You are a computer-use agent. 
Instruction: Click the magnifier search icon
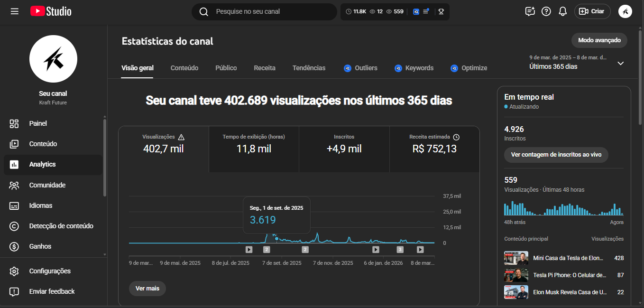tap(204, 11)
